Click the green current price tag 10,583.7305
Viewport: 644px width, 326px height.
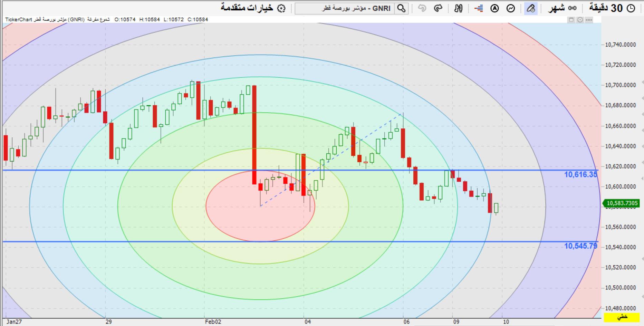622,203
